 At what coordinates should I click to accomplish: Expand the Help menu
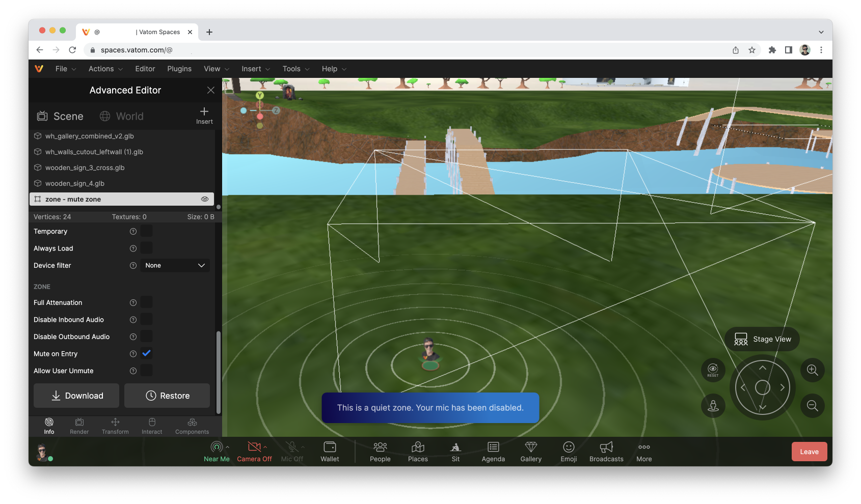[334, 69]
